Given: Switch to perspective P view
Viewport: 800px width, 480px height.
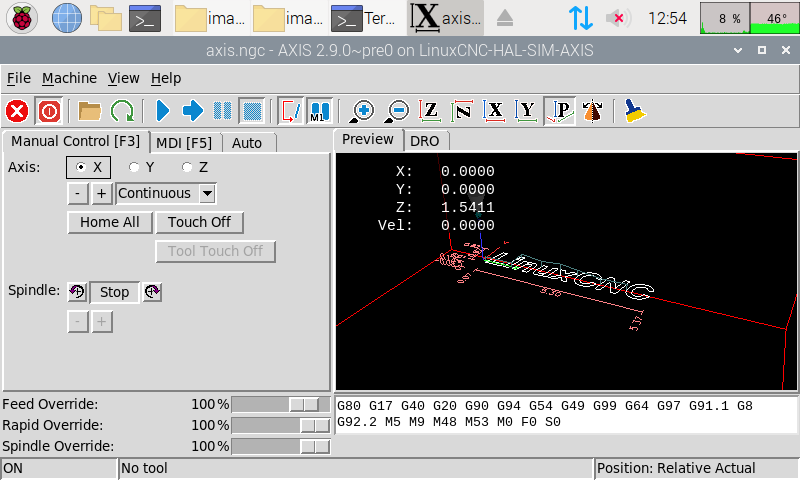Looking at the screenshot, I should click(x=560, y=111).
